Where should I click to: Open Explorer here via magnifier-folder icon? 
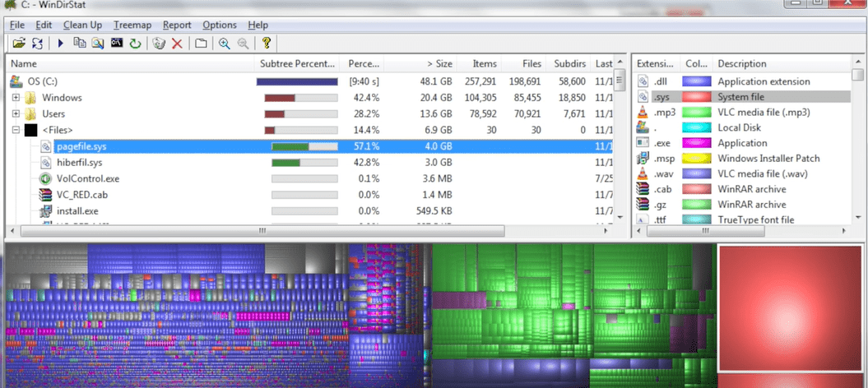click(x=98, y=43)
